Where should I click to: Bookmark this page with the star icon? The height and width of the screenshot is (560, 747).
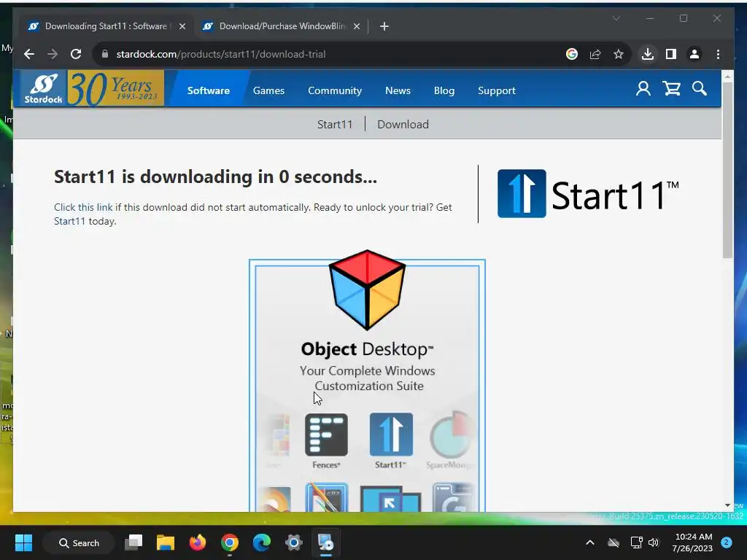pos(619,54)
